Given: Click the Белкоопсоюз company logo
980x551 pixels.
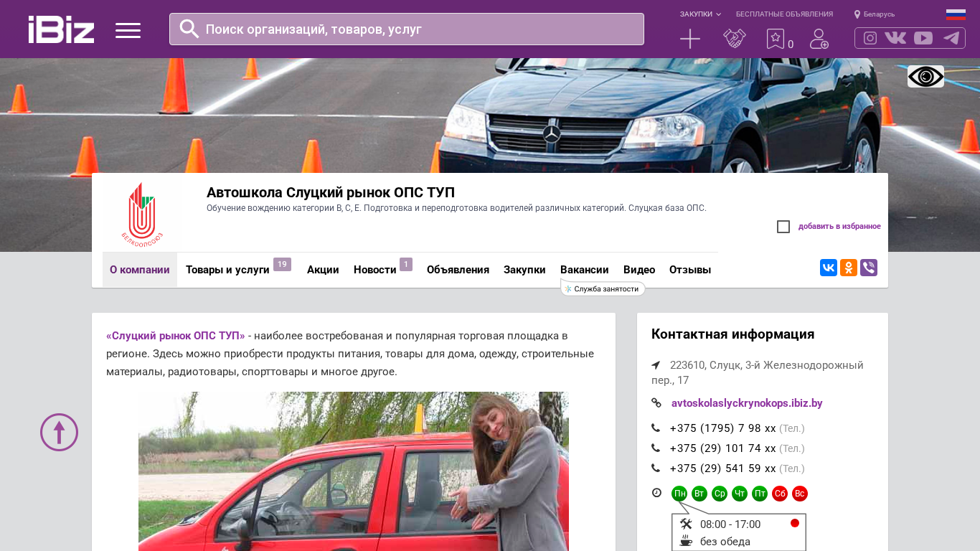Looking at the screenshot, I should pos(141,213).
